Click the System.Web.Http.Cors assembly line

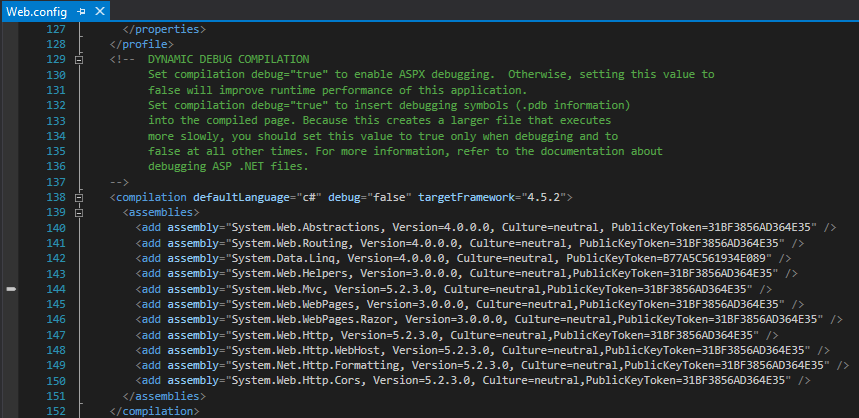[x=473, y=380]
